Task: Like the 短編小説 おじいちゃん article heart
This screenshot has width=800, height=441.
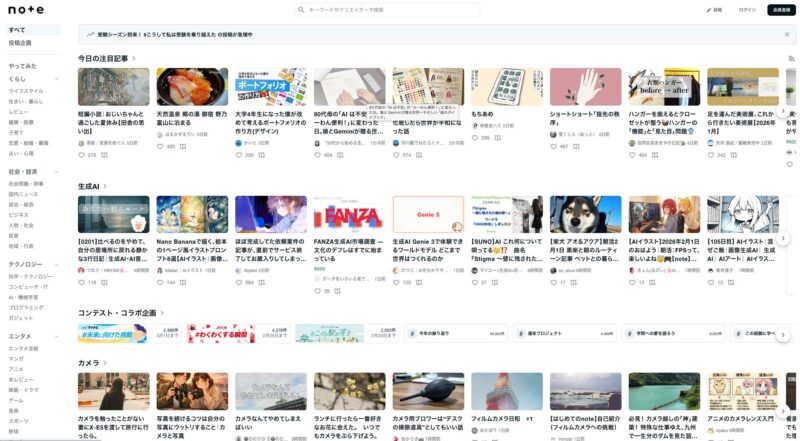Action: coord(81,155)
